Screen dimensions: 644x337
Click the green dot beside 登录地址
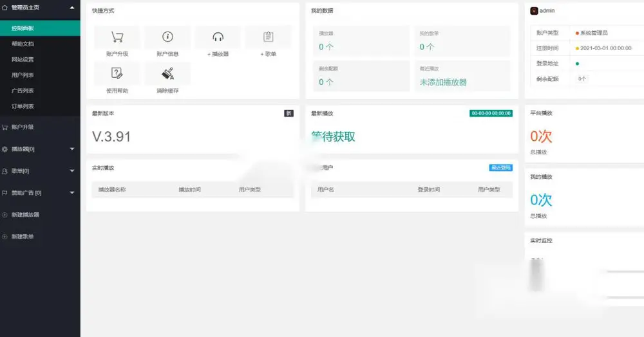577,64
